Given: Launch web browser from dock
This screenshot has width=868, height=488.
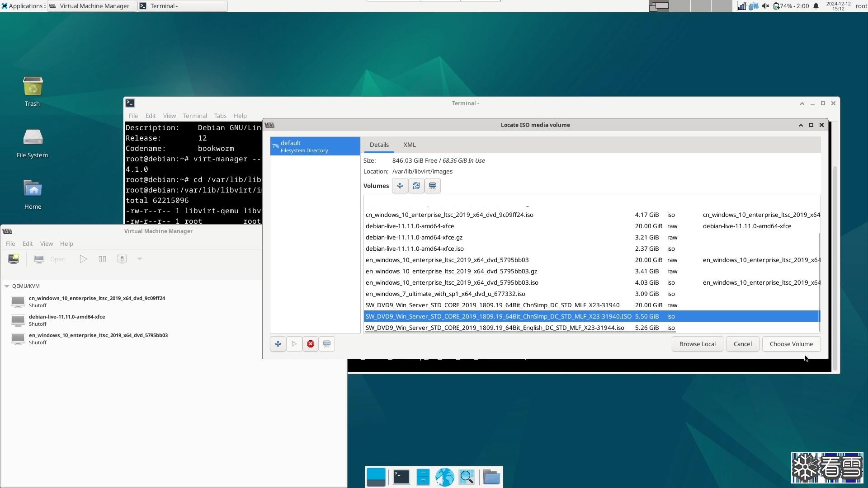Looking at the screenshot, I should [x=445, y=477].
